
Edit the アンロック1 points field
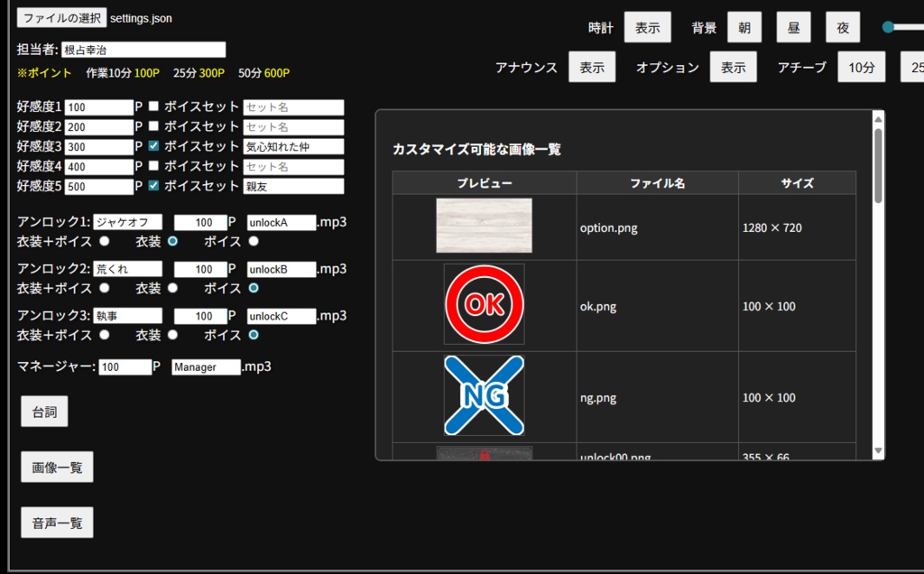[x=200, y=222]
